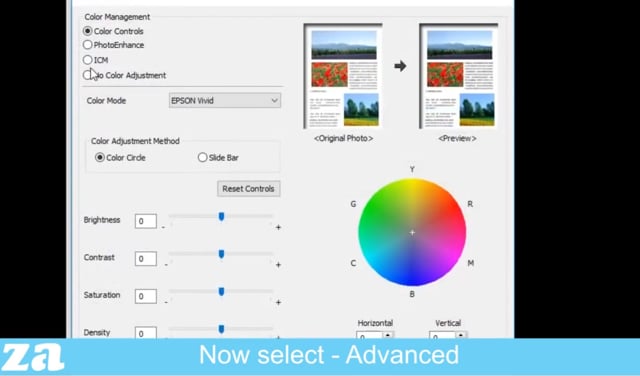This screenshot has height=376, width=640.
Task: Click the Density value field
Action: (x=146, y=333)
